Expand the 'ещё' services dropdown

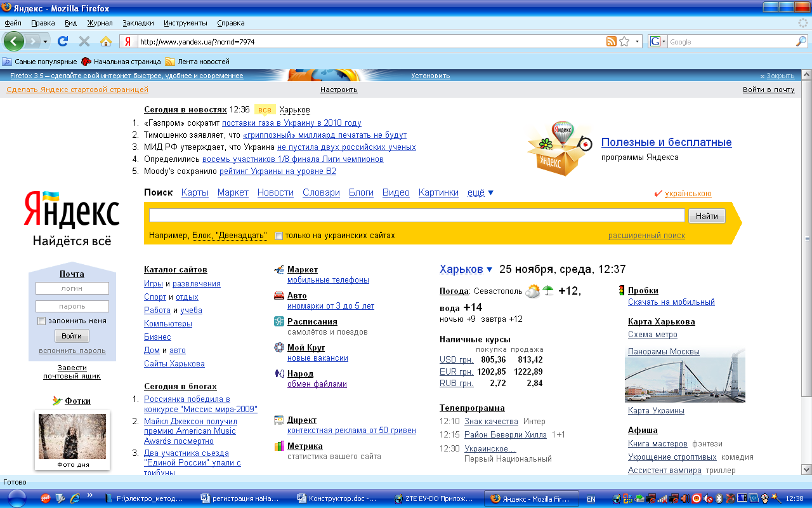pos(480,192)
